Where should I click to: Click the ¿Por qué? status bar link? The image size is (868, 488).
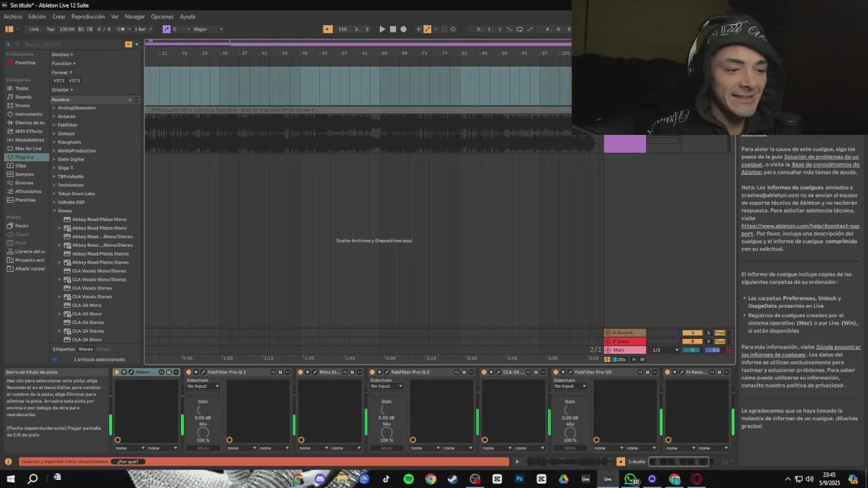click(x=127, y=462)
